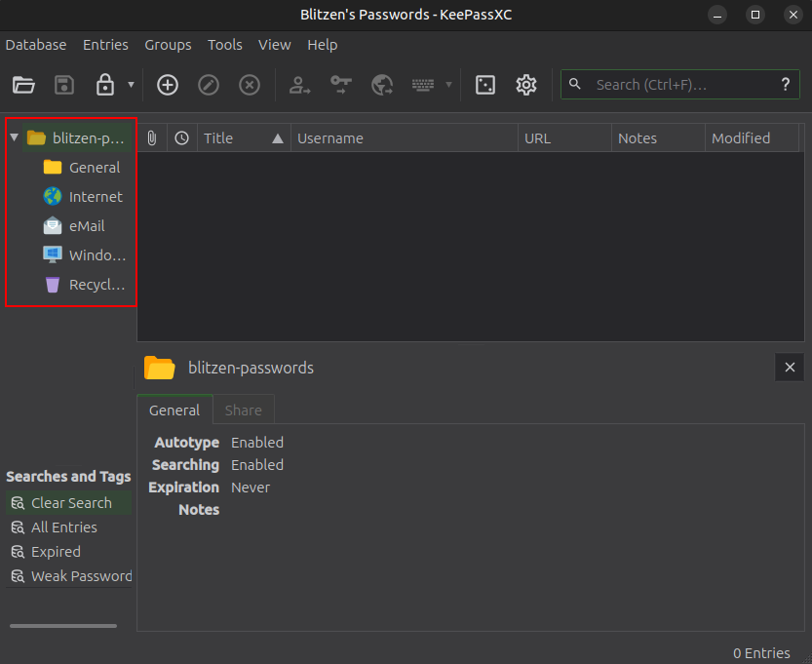Click the open URL globe toolbar icon
The height and width of the screenshot is (664, 812).
coord(382,85)
